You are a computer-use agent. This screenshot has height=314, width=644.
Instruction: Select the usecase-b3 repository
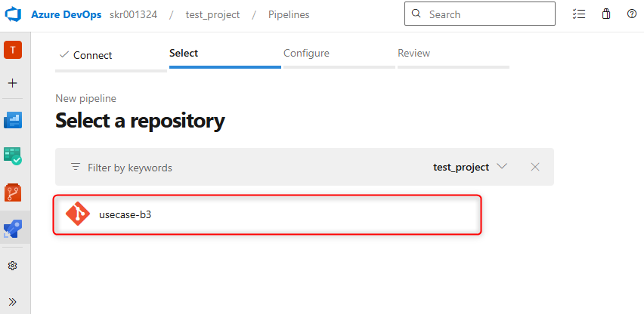click(x=267, y=215)
